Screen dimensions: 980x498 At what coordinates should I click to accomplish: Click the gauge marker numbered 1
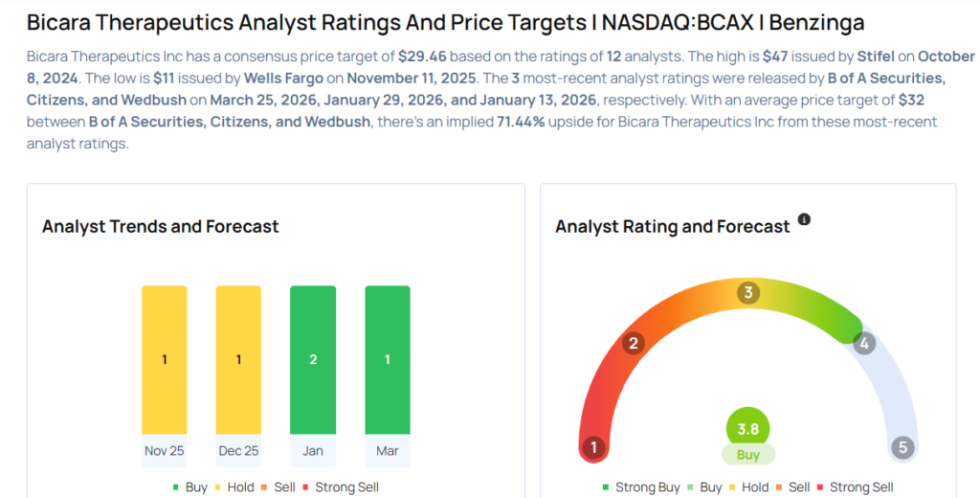tap(594, 447)
